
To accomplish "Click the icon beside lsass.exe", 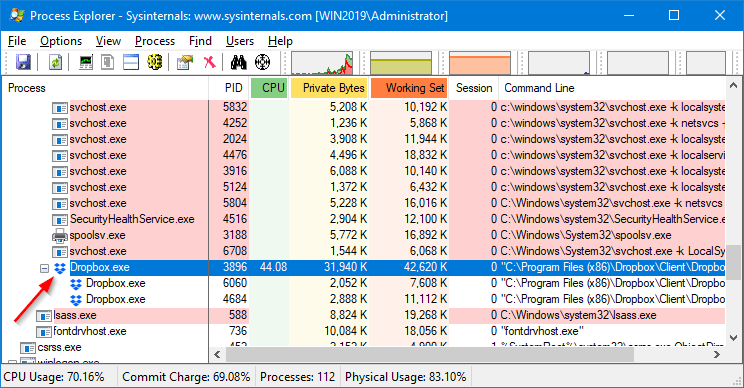I will coord(44,315).
